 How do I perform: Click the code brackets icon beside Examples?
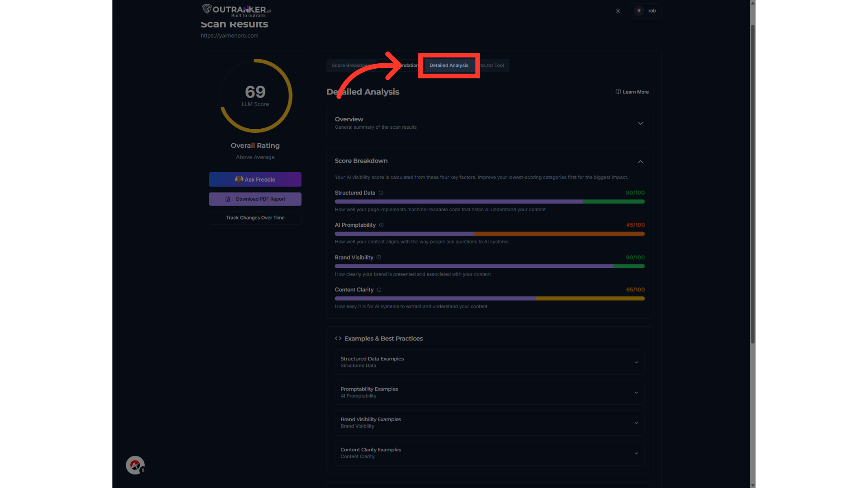pyautogui.click(x=338, y=338)
